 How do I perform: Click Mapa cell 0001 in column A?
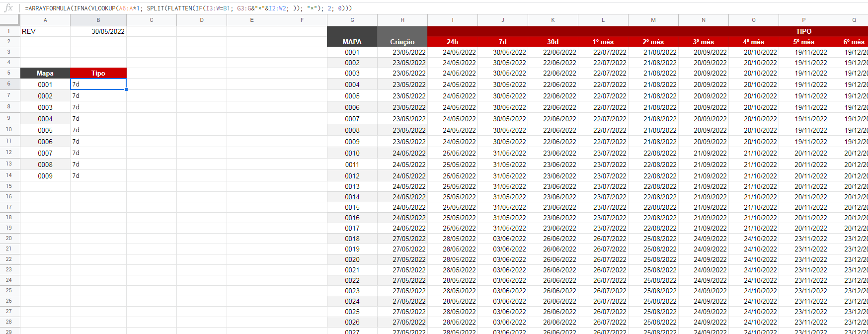45,84
